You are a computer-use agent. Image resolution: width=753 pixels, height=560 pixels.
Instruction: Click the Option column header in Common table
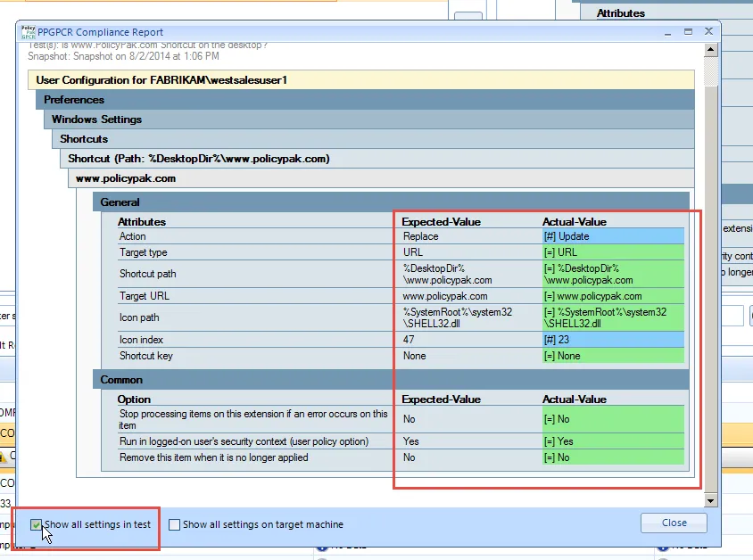point(134,399)
